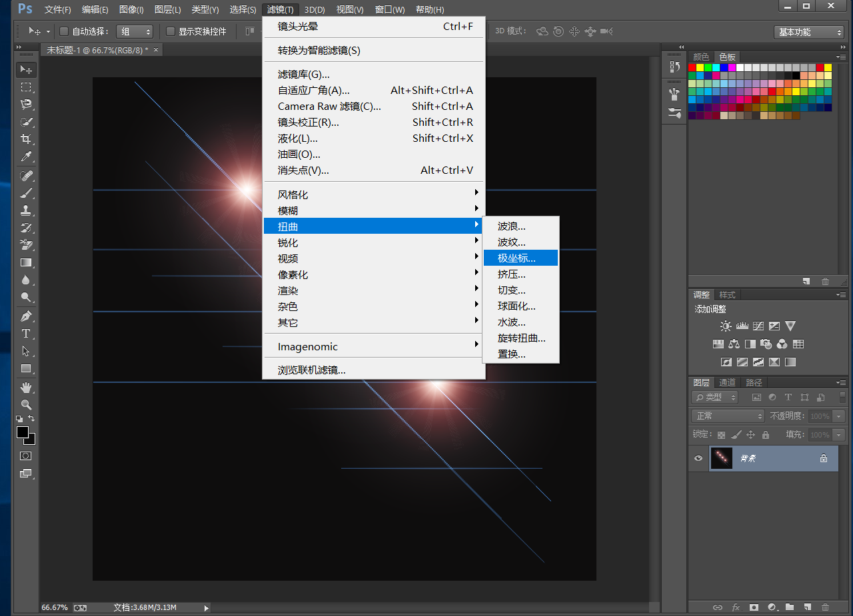Select the Path Selection tool
Image resolution: width=853 pixels, height=616 pixels.
coord(26,351)
